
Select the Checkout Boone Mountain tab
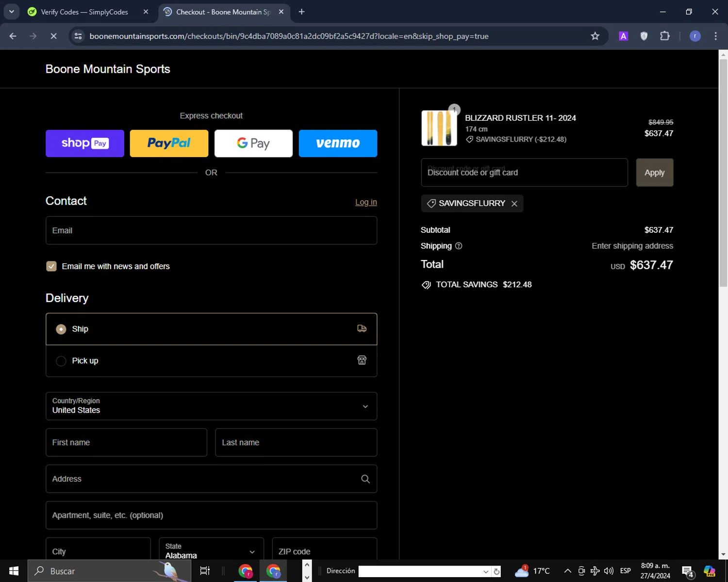click(224, 12)
